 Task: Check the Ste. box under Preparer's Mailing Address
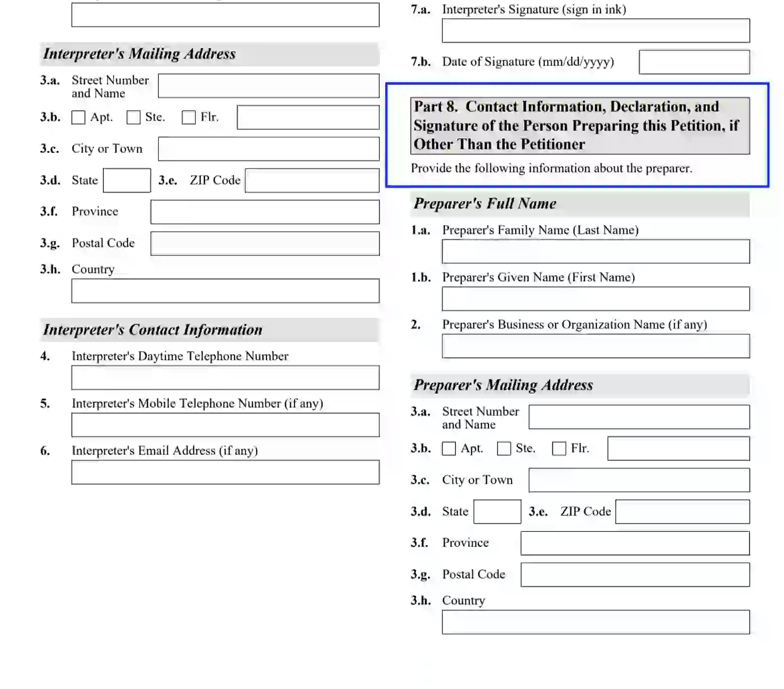504,448
